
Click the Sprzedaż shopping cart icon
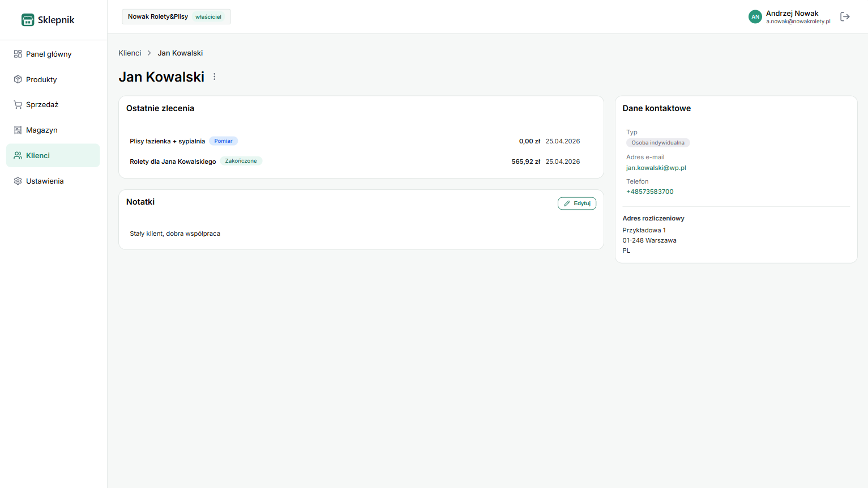(x=18, y=104)
